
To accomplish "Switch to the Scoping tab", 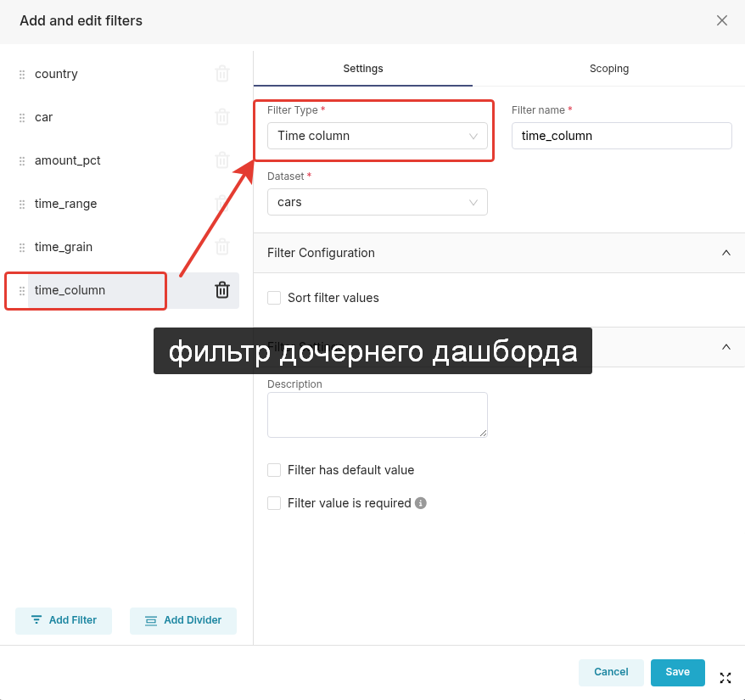I will pyautogui.click(x=608, y=69).
